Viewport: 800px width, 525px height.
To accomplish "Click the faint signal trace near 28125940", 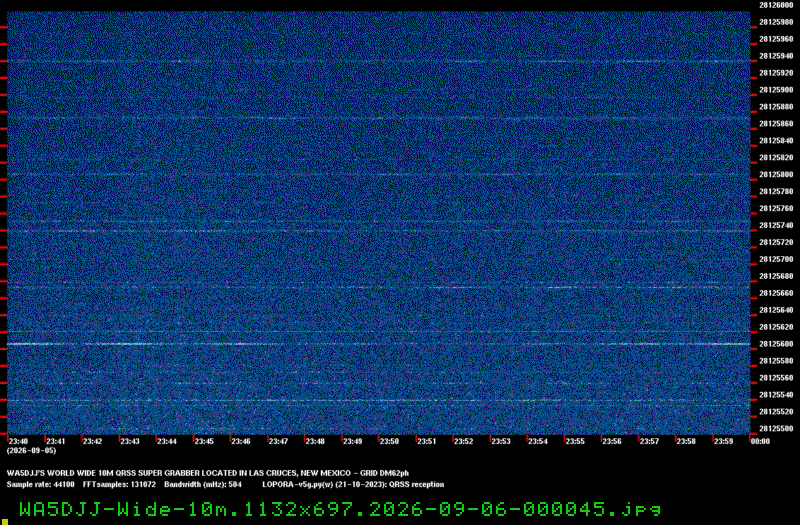I will pyautogui.click(x=379, y=62).
